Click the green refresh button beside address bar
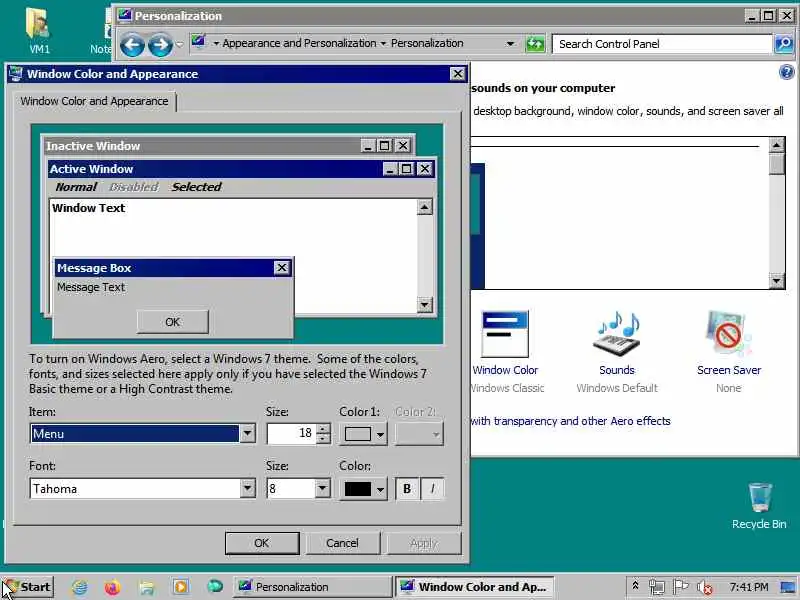The width and height of the screenshot is (800, 600). (x=535, y=44)
